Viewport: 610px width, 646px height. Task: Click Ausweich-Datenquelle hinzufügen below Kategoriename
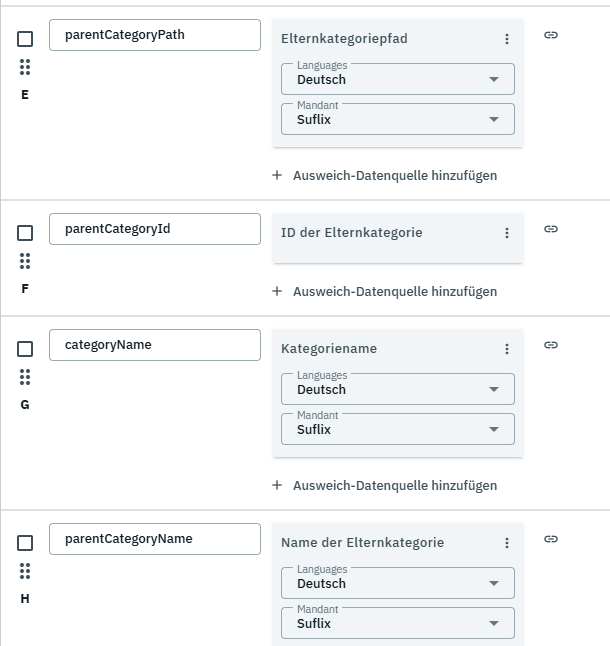(385, 485)
